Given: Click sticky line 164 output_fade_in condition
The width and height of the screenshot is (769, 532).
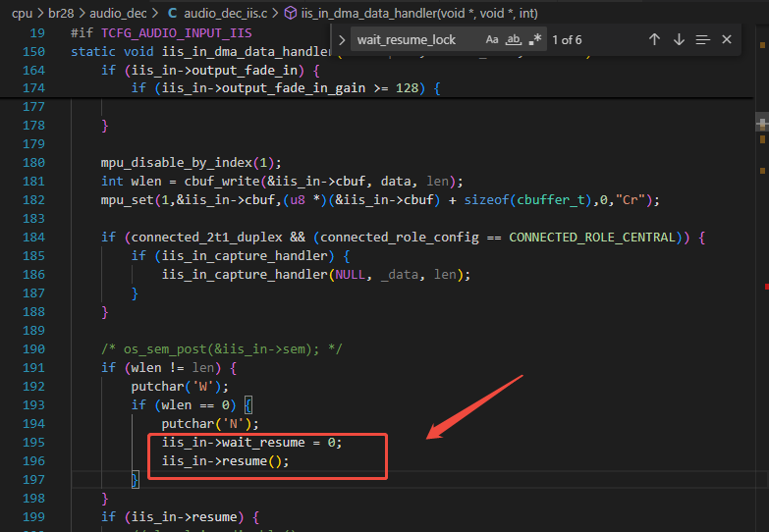Looking at the screenshot, I should pyautogui.click(x=210, y=70).
